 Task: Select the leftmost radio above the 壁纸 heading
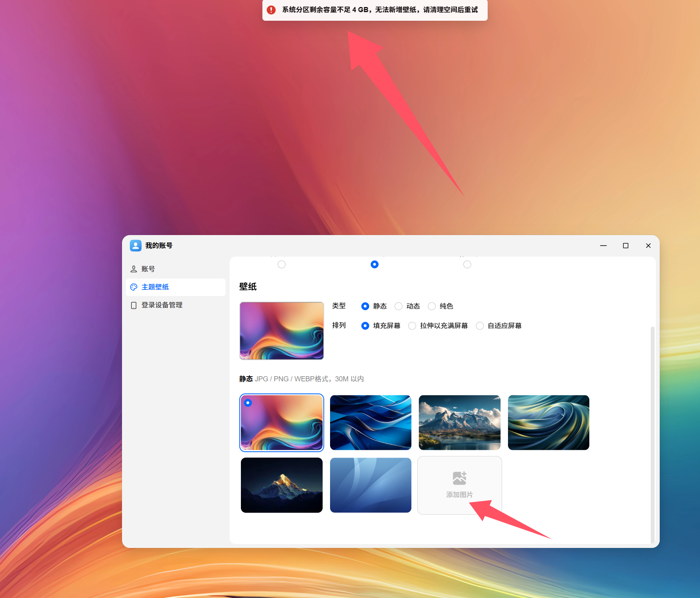coord(282,264)
